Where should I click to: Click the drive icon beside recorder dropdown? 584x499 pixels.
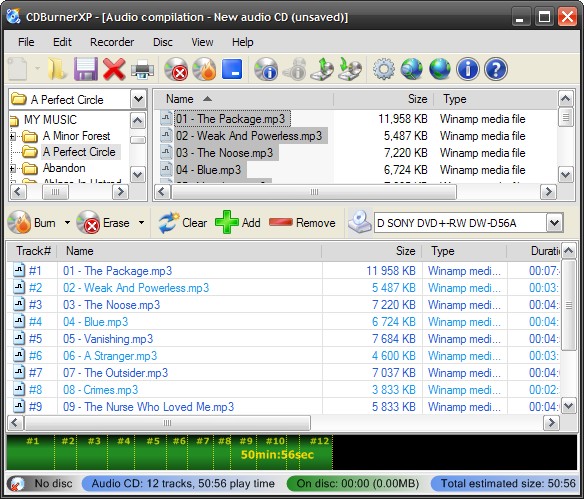(x=360, y=222)
